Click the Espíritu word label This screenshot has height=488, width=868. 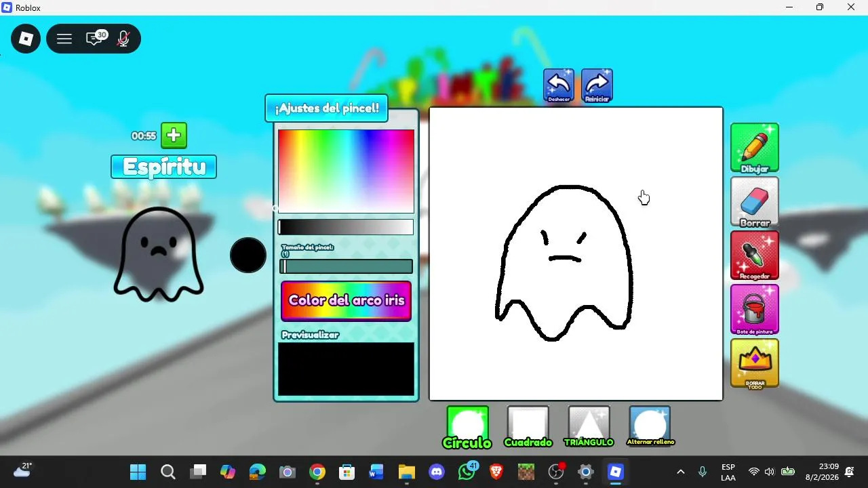coord(164,167)
